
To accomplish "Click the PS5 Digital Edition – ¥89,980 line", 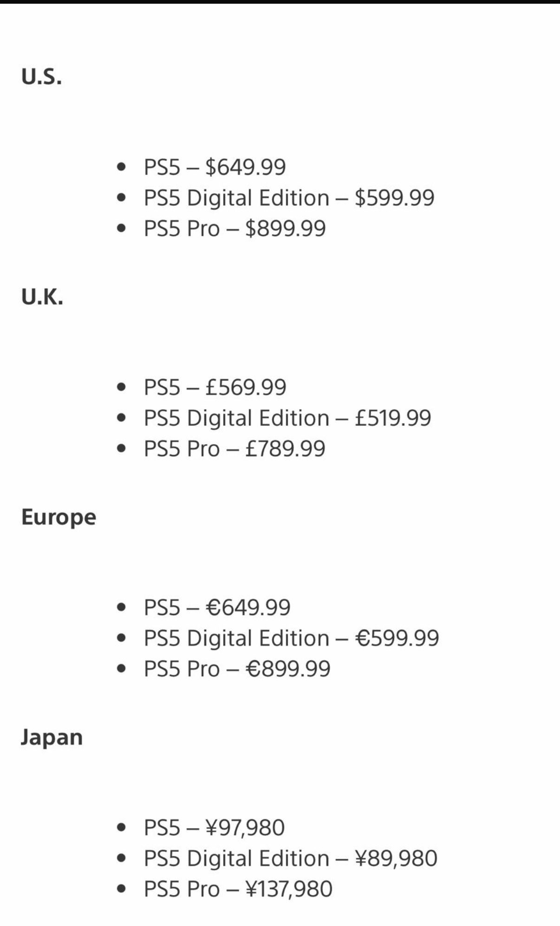I will (290, 858).
